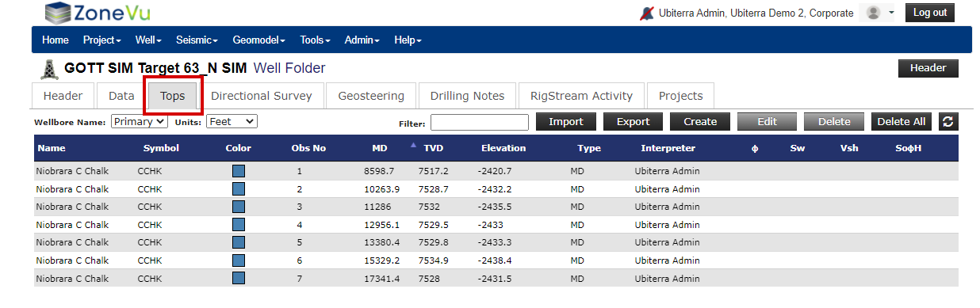The width and height of the screenshot is (980, 308).
Task: Open the Wellbore Name dropdown
Action: coord(140,122)
